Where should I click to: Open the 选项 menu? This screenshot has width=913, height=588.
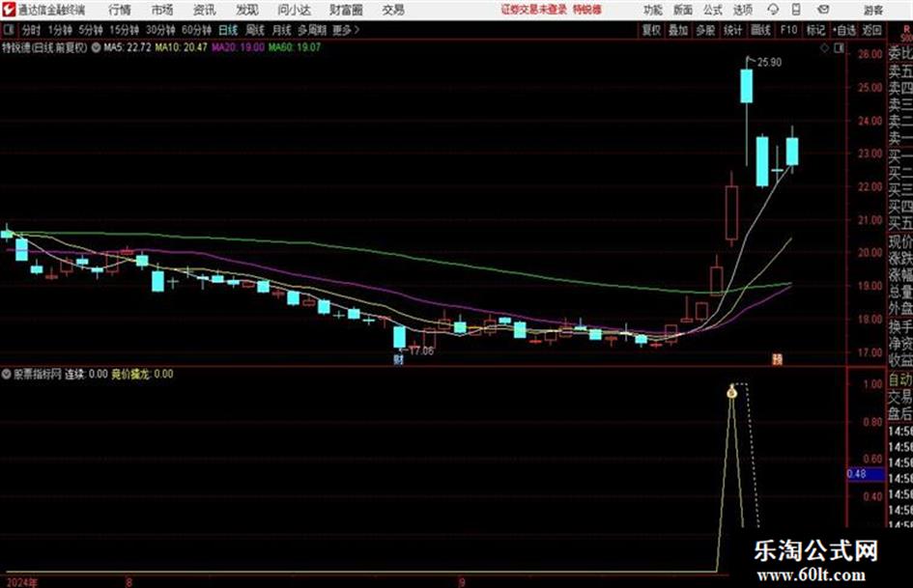tap(743, 10)
